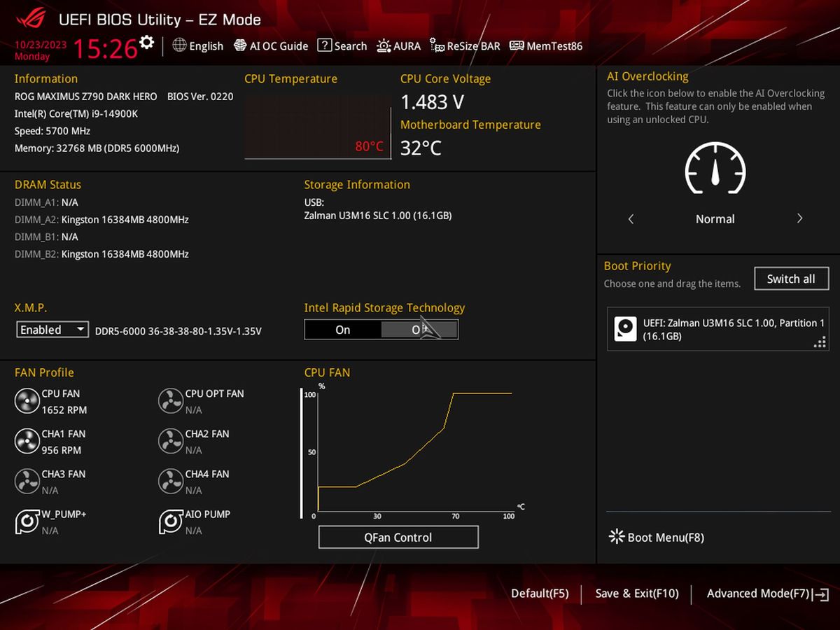Click the Advanced Mode exit arrow icon
Viewport: 840px width, 630px height.
pyautogui.click(x=821, y=594)
